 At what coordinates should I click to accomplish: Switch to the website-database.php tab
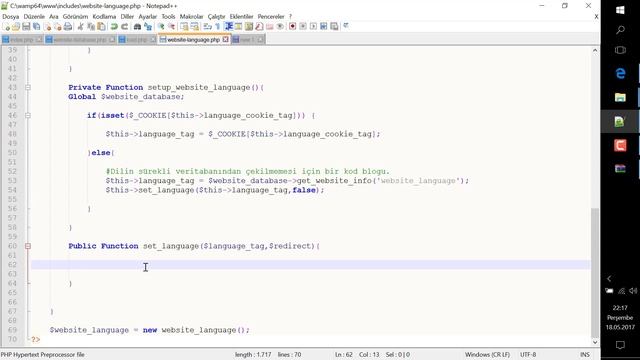(79, 40)
